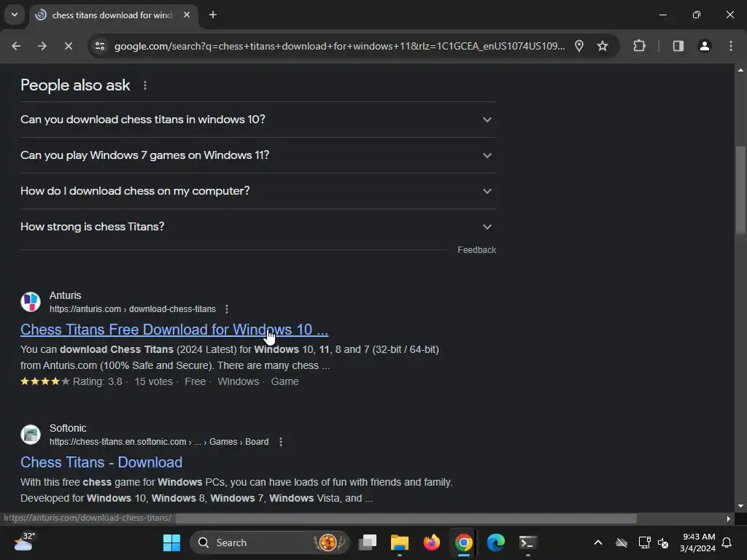Open weather widget showing 32°

pos(24,542)
